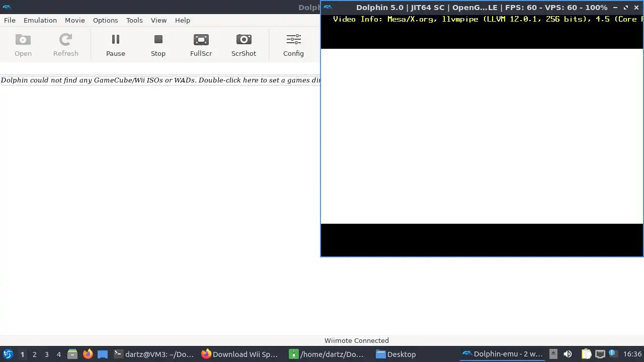Image resolution: width=644 pixels, height=362 pixels.
Task: Open the file manager launcher in taskbar
Action: tap(72, 354)
